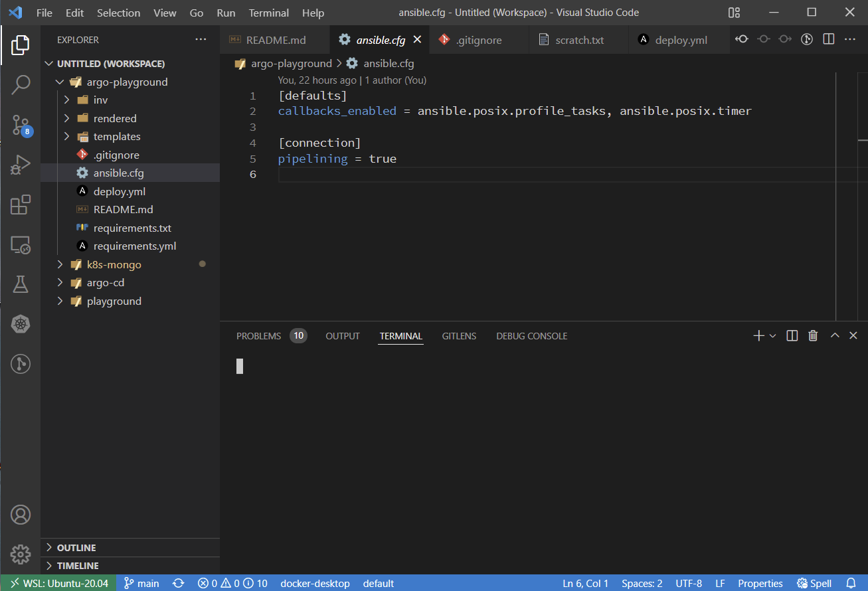868x591 pixels.
Task: Select the Source Control icon showing 8 changes
Action: click(x=21, y=125)
